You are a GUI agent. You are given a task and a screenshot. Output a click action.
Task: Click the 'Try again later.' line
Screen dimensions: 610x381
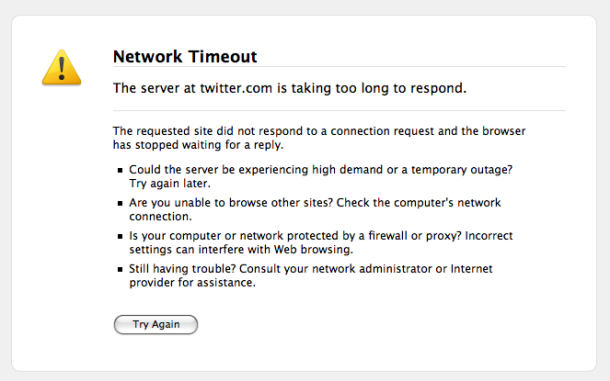pyautogui.click(x=170, y=184)
